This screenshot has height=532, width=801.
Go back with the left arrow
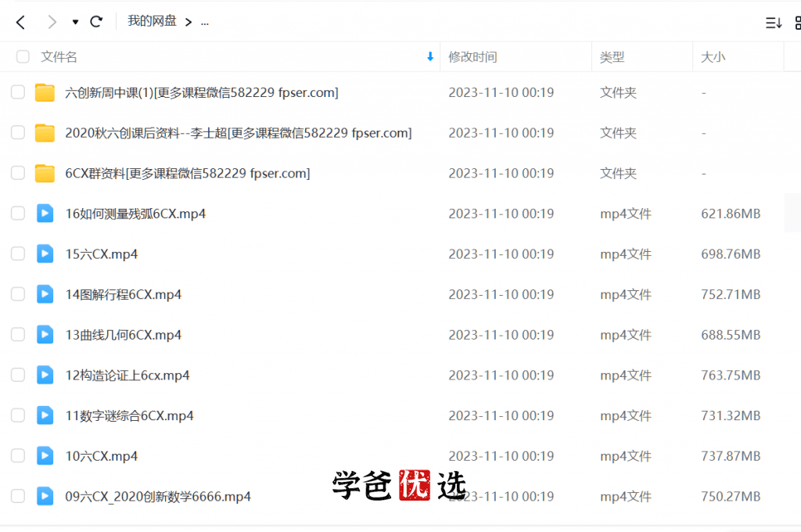20,22
